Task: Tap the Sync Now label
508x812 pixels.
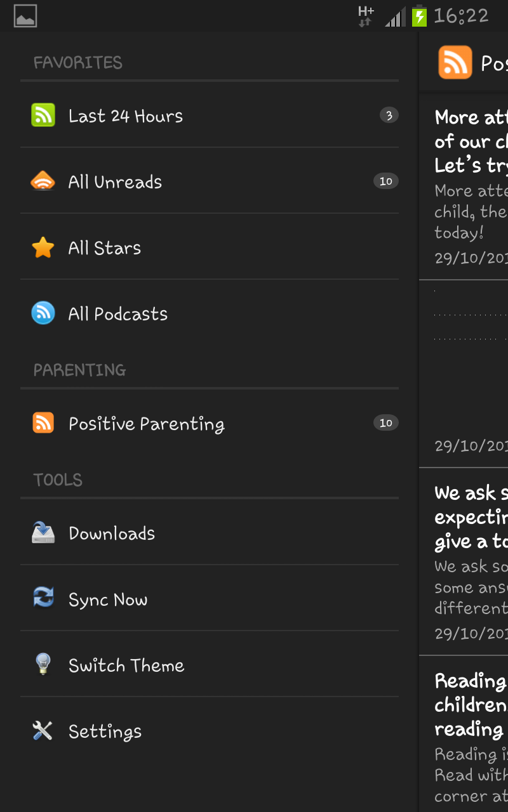Action: (x=108, y=599)
